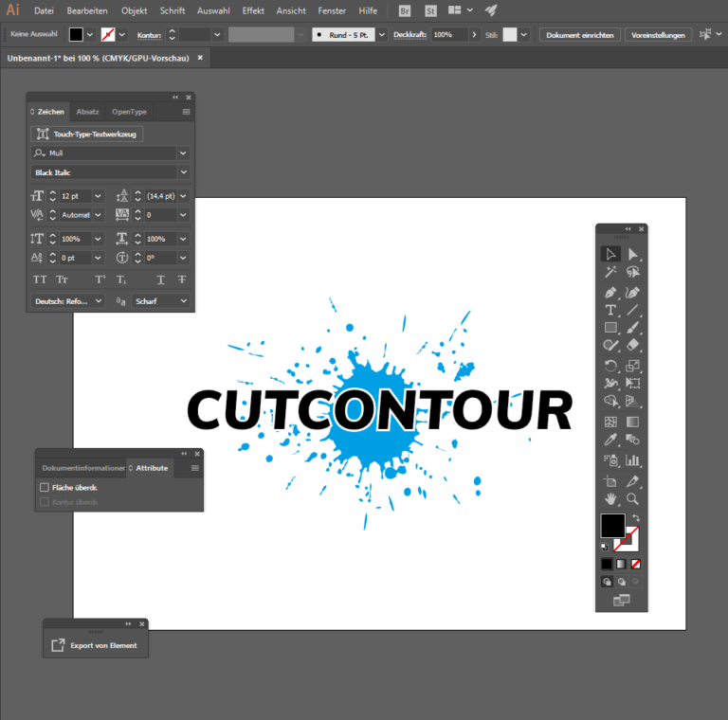Open the Objekt menu
Image resolution: width=728 pixels, height=720 pixels.
(135, 10)
